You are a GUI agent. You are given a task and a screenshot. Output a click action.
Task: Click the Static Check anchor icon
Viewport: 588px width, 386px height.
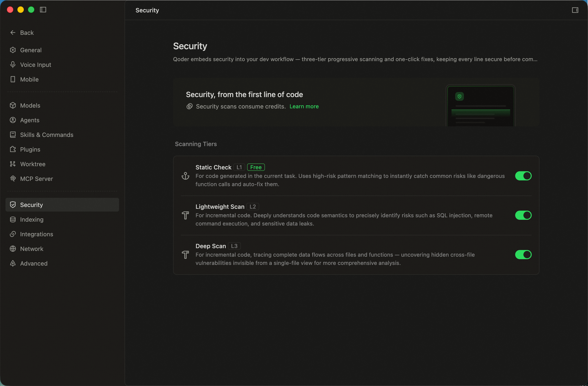pyautogui.click(x=185, y=176)
